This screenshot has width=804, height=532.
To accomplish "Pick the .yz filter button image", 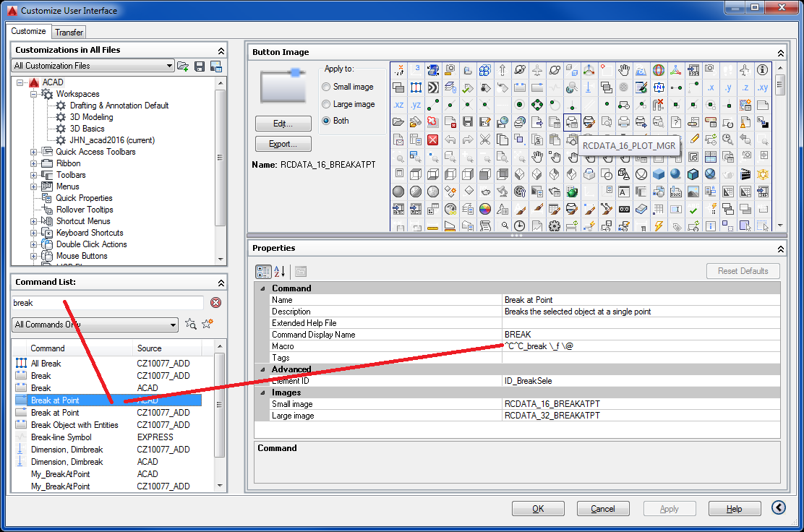I will [416, 105].
